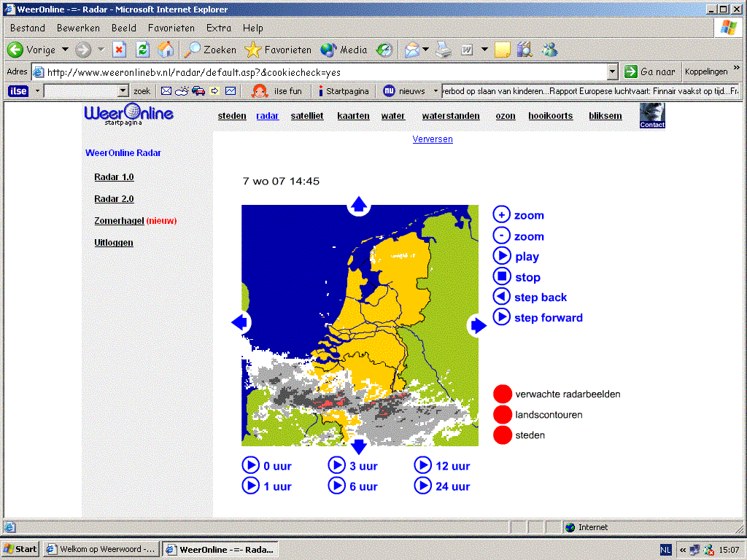Click the 3 uur play button

(x=336, y=465)
